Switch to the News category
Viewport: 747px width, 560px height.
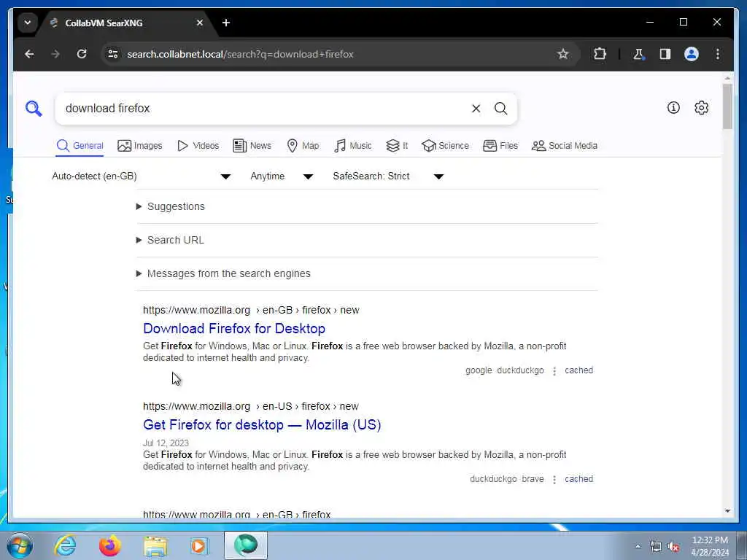pos(252,146)
